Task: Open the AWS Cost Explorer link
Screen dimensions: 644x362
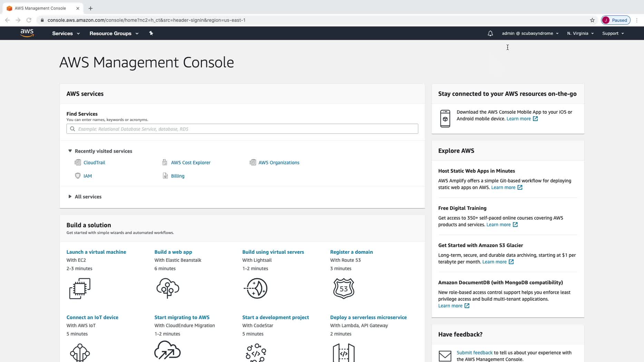Action: coord(191,162)
